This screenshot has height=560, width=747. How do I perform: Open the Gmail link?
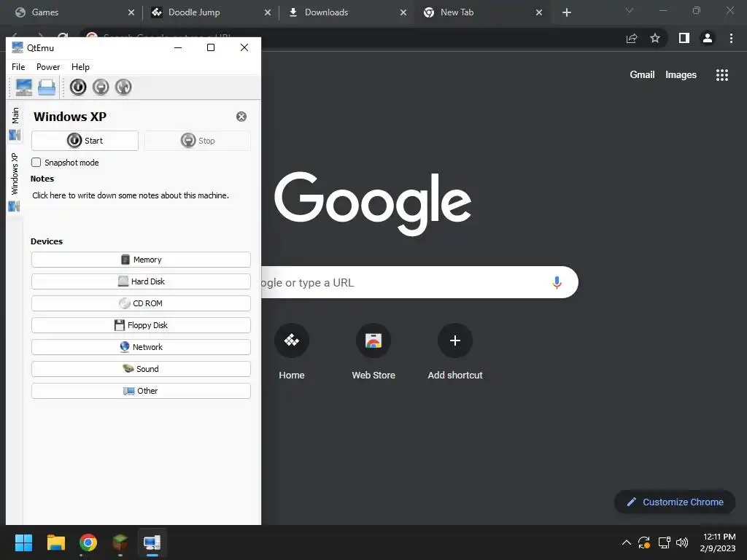point(642,75)
